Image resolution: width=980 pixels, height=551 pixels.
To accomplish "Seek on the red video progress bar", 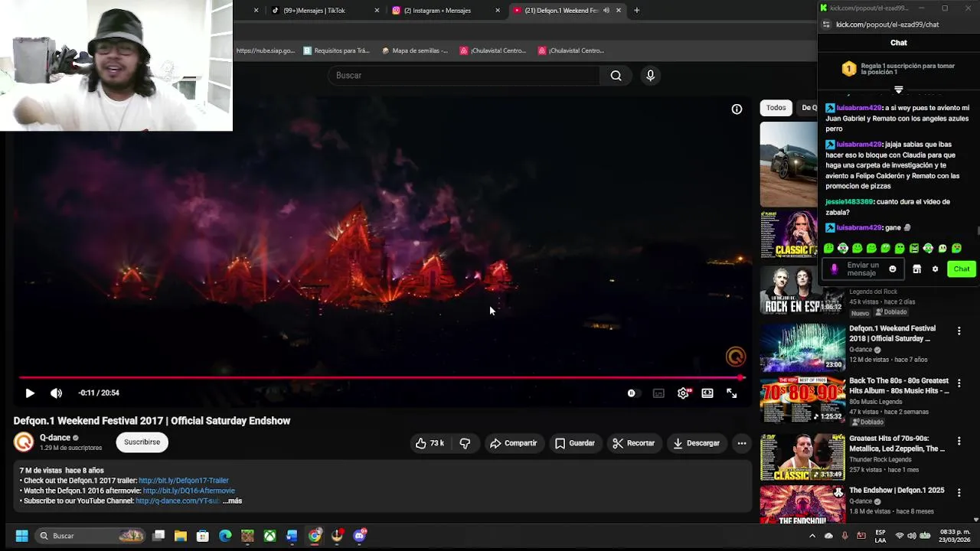I will pyautogui.click(x=381, y=377).
